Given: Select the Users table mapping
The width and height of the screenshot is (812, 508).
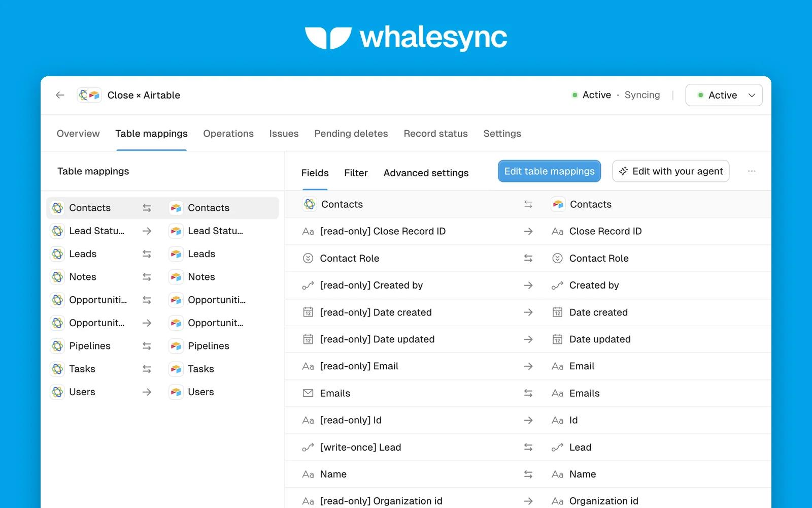Looking at the screenshot, I should click(162, 392).
